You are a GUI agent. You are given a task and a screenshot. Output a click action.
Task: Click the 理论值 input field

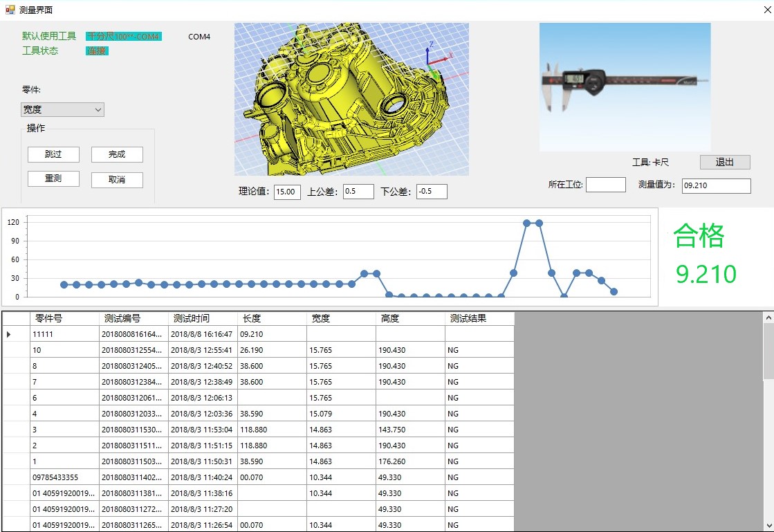coord(287,192)
